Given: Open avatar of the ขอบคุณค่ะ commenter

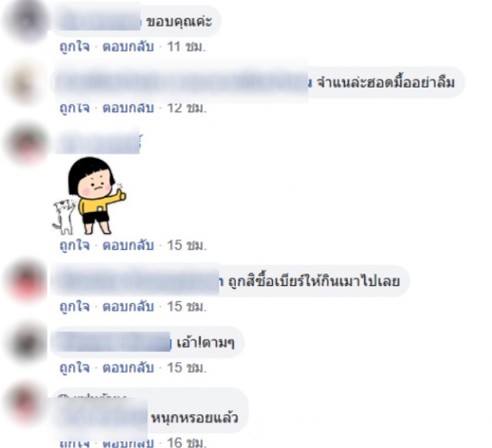Looking at the screenshot, I should point(27,21).
